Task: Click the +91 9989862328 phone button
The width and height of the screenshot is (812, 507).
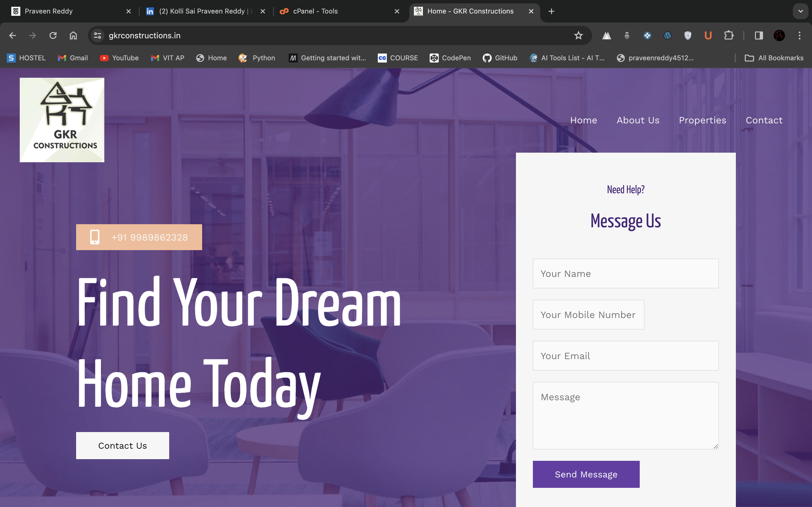Action: pos(139,237)
